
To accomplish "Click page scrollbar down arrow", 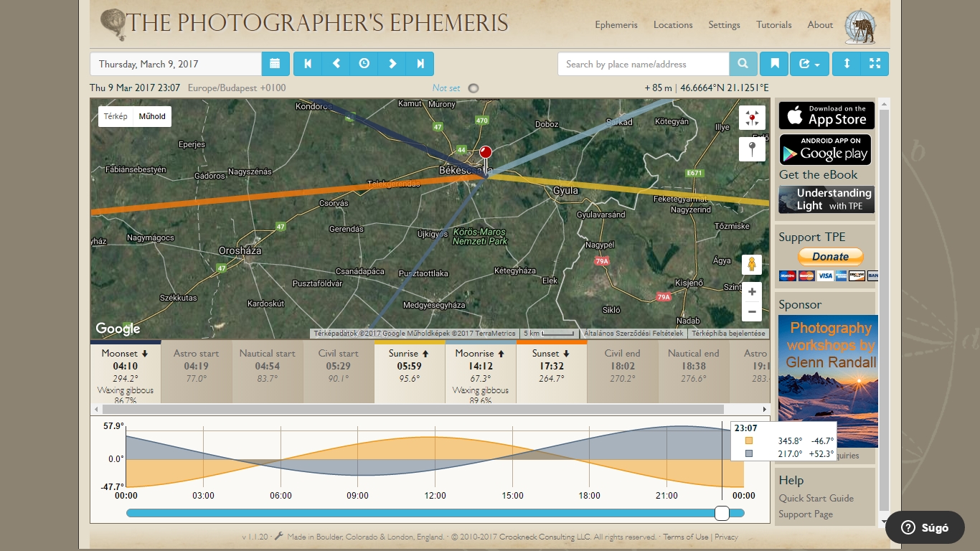I will pos(884,522).
